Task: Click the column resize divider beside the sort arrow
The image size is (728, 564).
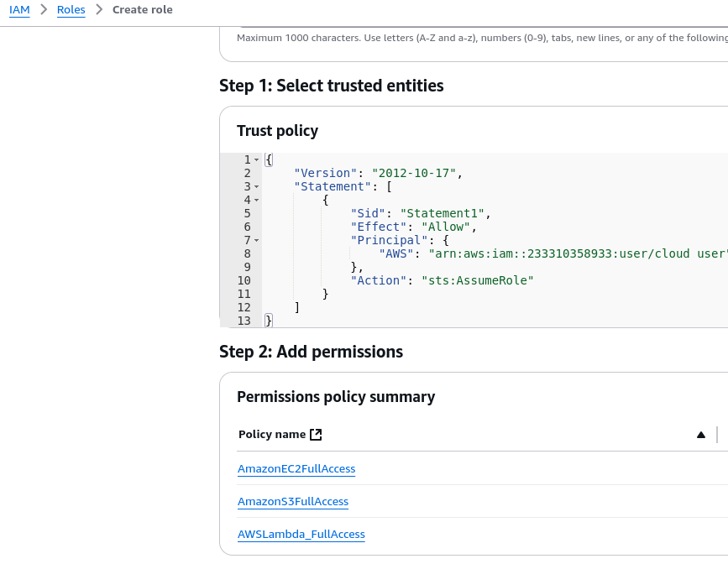Action: coord(717,435)
